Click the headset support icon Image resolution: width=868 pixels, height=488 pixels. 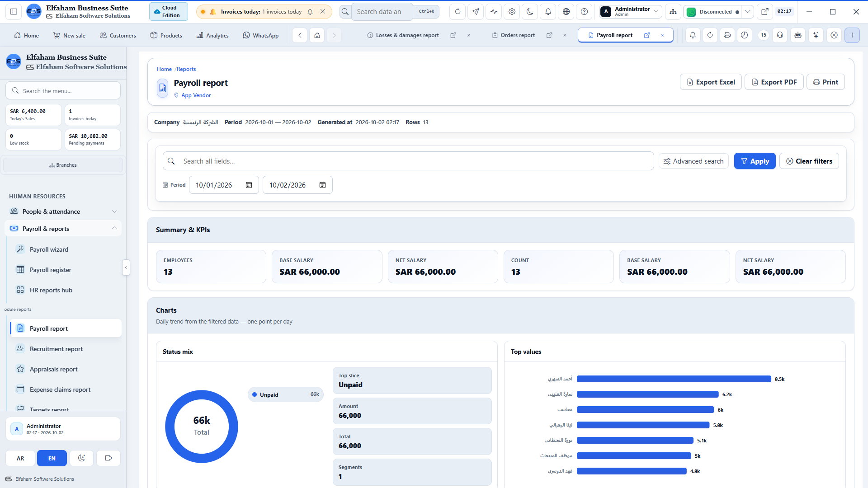click(x=780, y=35)
